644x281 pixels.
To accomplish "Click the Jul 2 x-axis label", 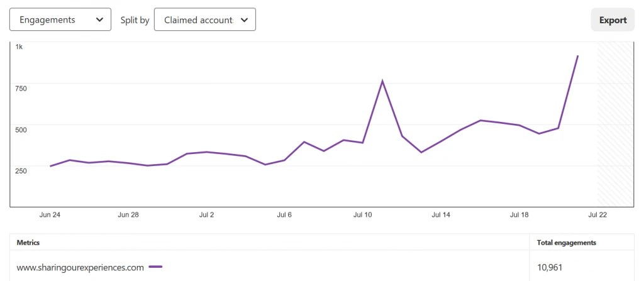I will click(206, 214).
